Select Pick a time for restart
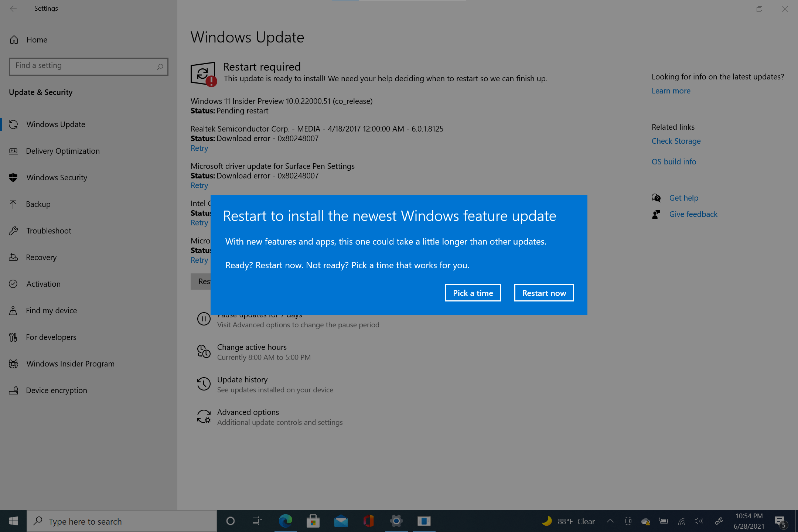 [472, 293]
